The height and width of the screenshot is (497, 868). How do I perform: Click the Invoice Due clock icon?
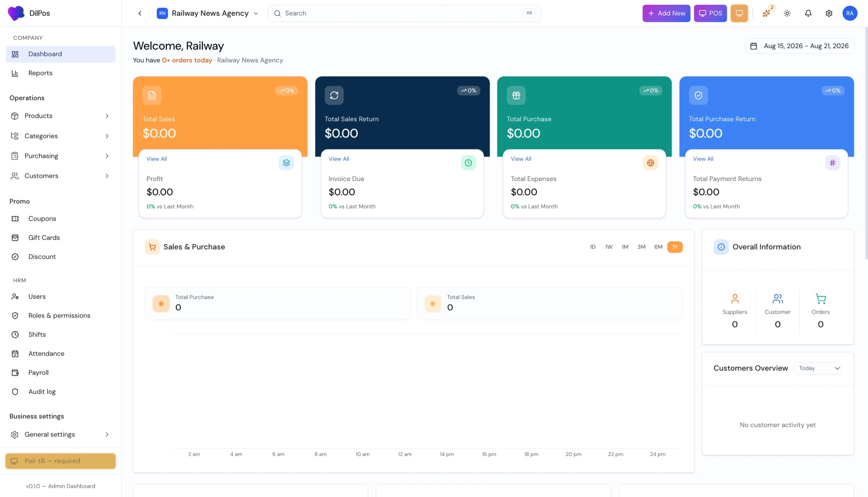[468, 163]
